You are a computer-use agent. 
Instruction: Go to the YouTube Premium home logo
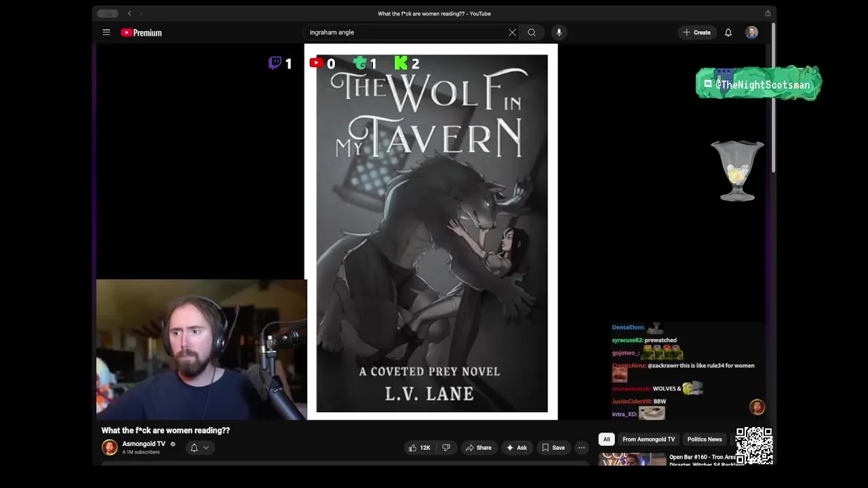[141, 33]
